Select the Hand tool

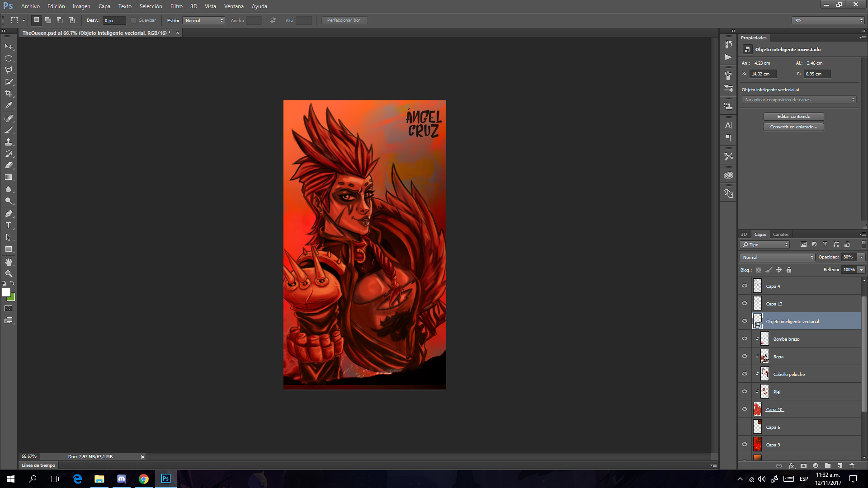[9, 262]
